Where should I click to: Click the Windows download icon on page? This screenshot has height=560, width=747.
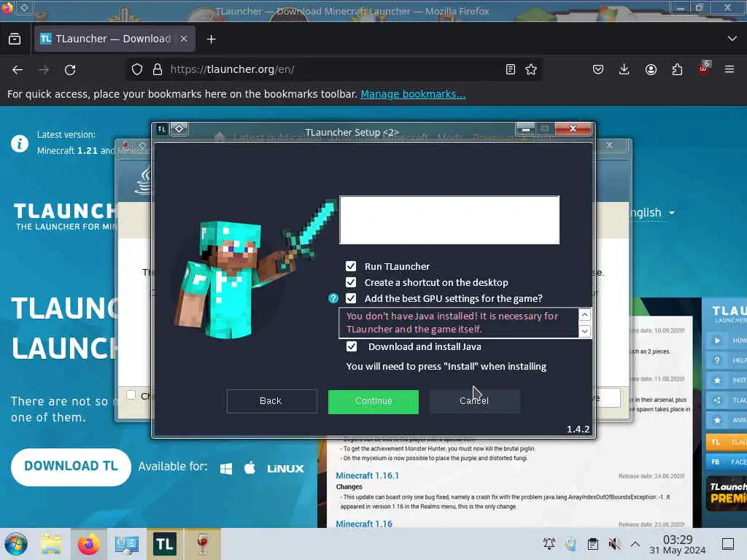[x=226, y=469]
